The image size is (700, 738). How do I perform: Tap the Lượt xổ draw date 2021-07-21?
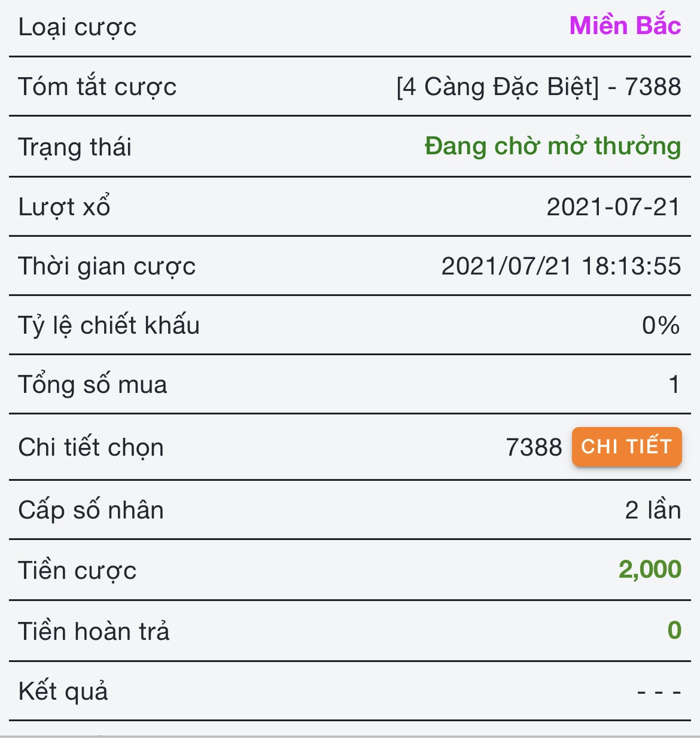pos(613,207)
